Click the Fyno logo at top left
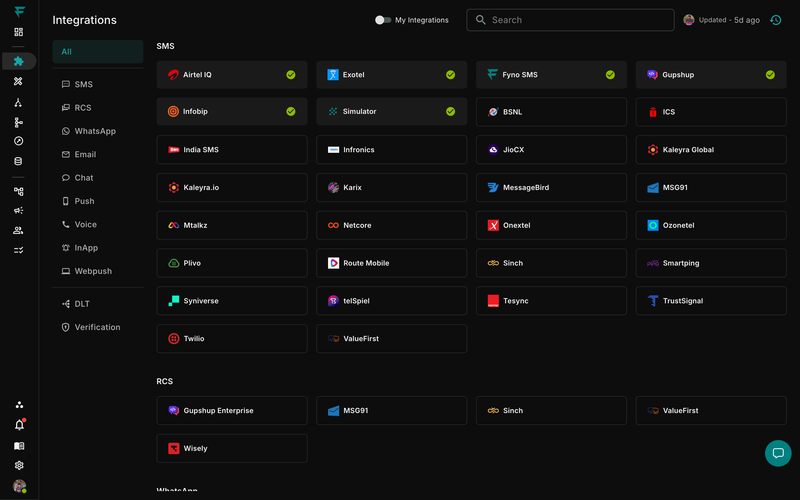800x500 pixels. click(19, 12)
